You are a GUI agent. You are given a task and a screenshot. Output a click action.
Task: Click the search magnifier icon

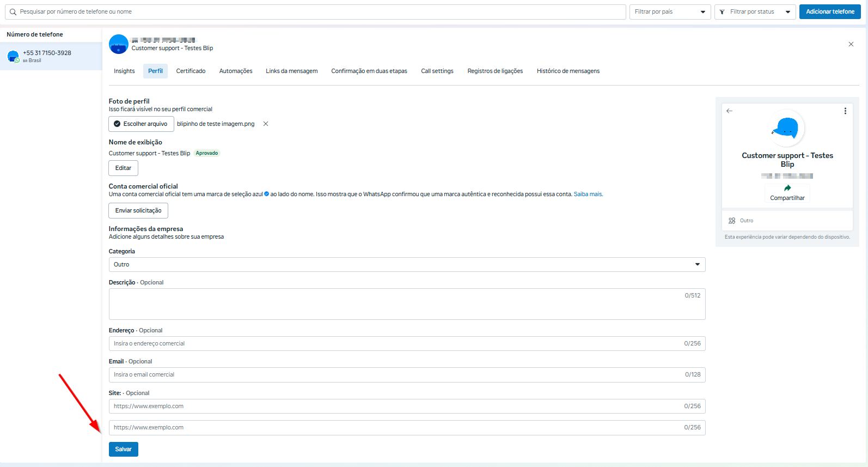click(13, 12)
